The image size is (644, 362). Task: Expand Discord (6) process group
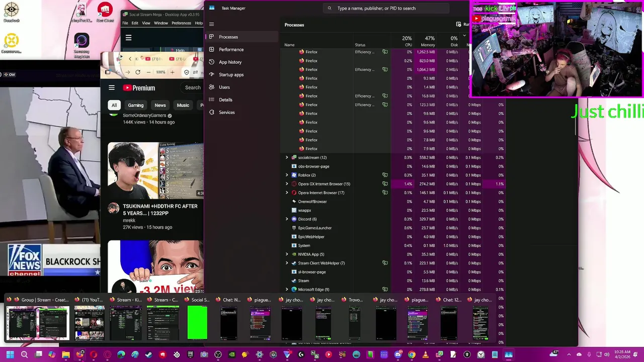click(287, 219)
